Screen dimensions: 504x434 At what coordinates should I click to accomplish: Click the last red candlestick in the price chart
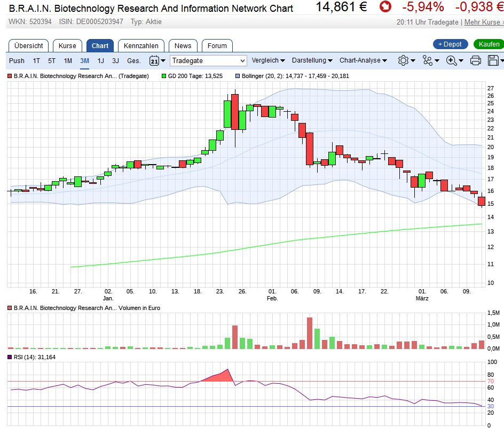pos(481,201)
